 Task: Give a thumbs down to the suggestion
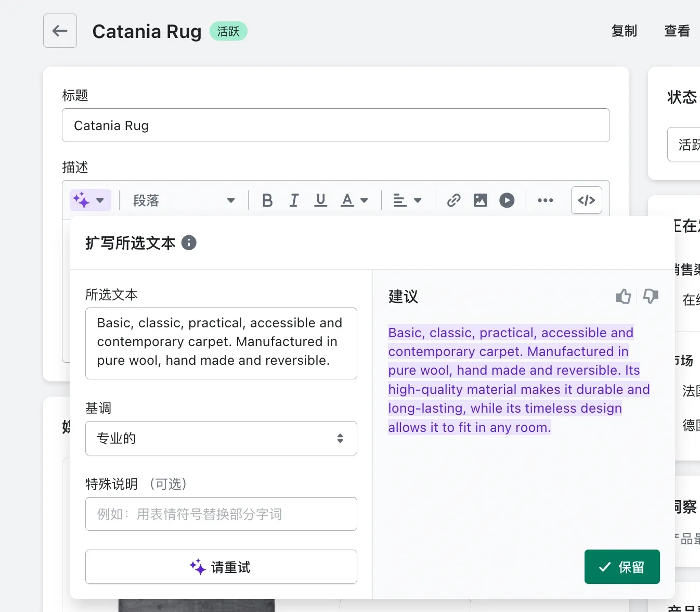tap(651, 296)
